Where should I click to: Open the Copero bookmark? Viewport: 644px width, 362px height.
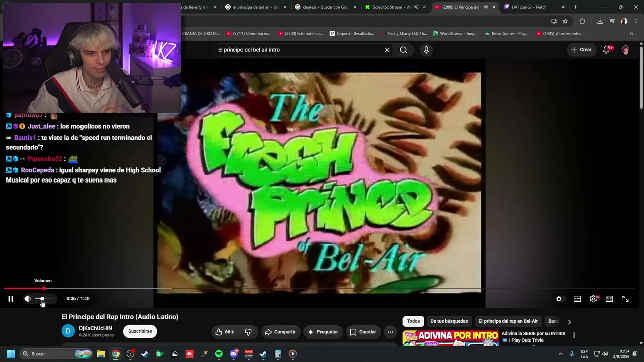(352, 34)
